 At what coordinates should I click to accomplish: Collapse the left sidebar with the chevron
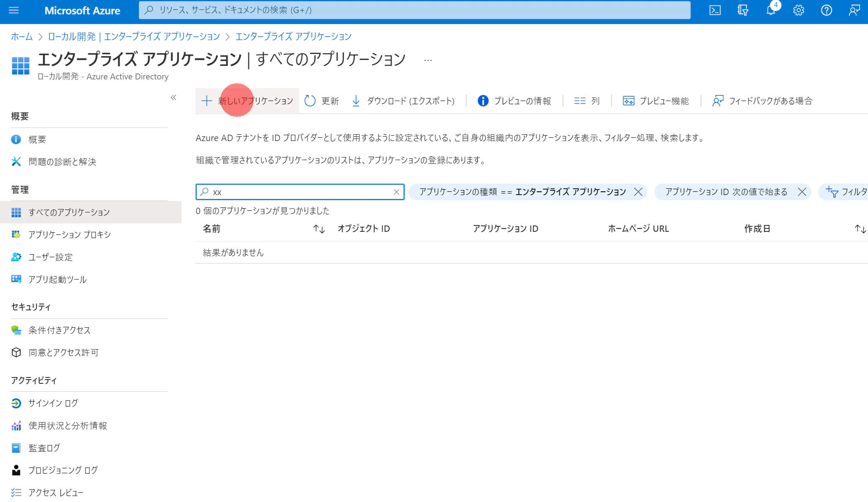(x=173, y=98)
